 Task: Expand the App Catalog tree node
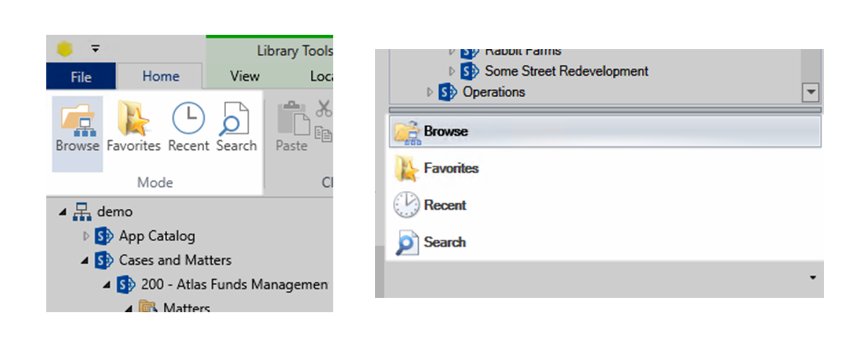click(87, 235)
